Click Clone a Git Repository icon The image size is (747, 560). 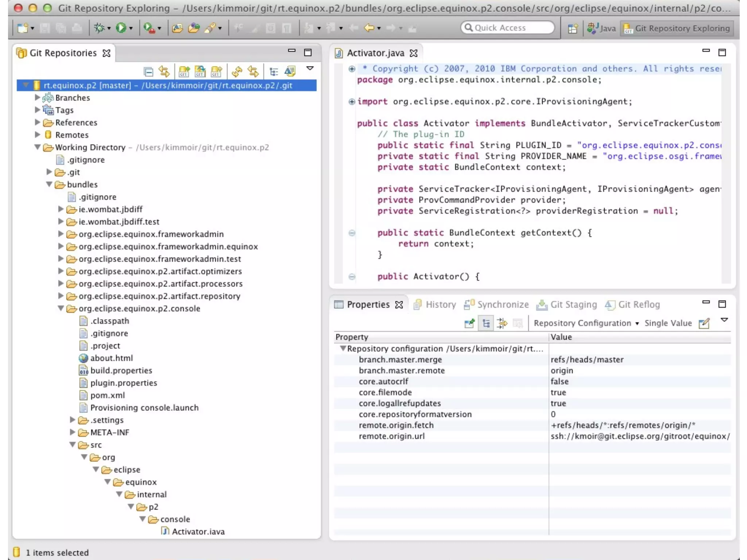[x=200, y=71]
